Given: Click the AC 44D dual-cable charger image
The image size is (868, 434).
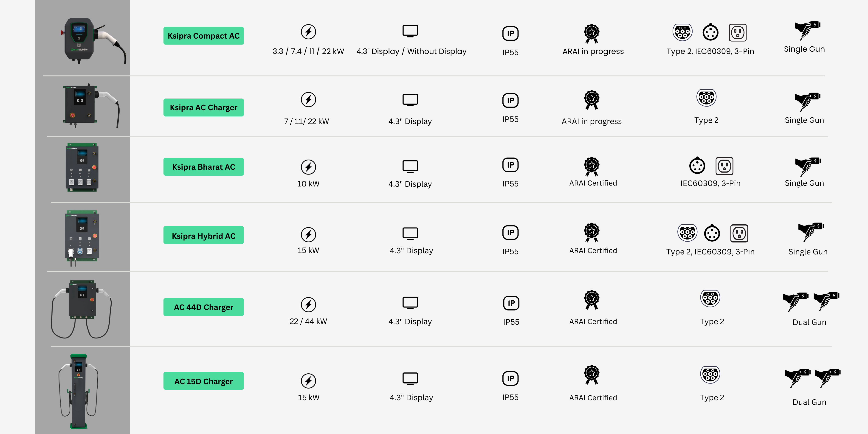Looking at the screenshot, I should coord(82,308).
